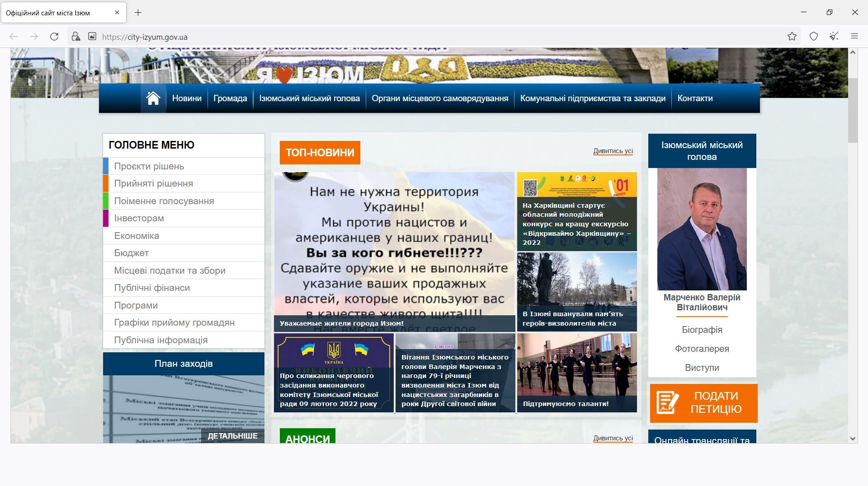Open Органи місцевого самоврядування menu
868x486 pixels.
click(440, 98)
